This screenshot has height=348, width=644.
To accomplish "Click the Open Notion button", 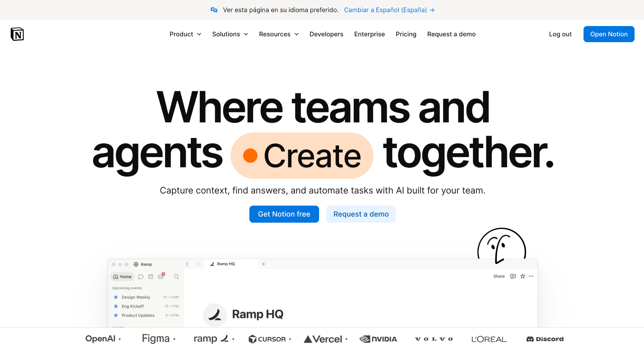I will tap(609, 34).
